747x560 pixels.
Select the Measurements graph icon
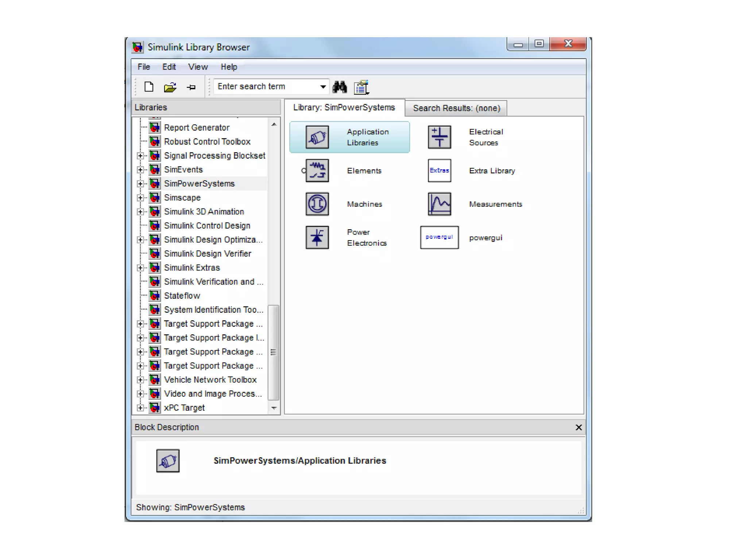coord(439,204)
